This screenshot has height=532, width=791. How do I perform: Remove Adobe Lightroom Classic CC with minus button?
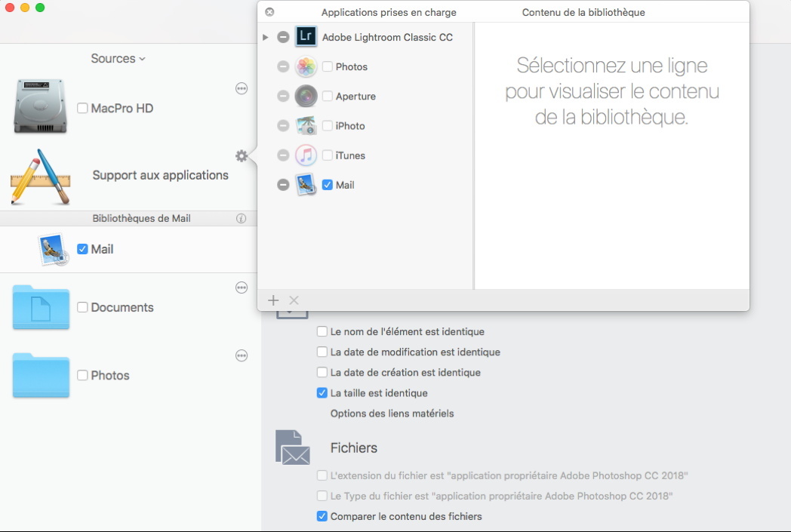(x=283, y=37)
